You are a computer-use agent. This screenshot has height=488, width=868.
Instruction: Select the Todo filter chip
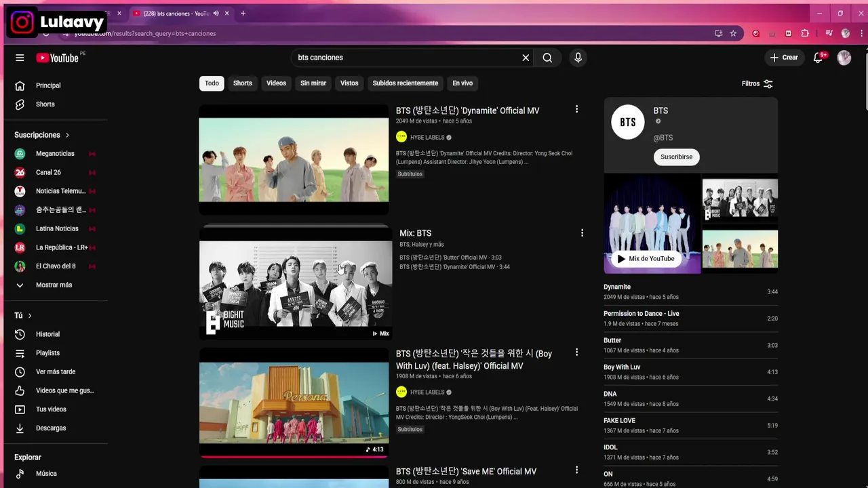[x=212, y=83]
